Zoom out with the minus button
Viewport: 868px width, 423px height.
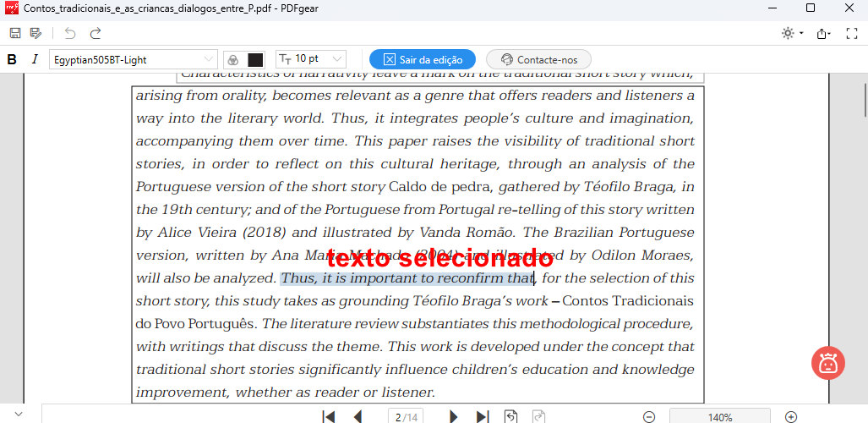point(649,417)
